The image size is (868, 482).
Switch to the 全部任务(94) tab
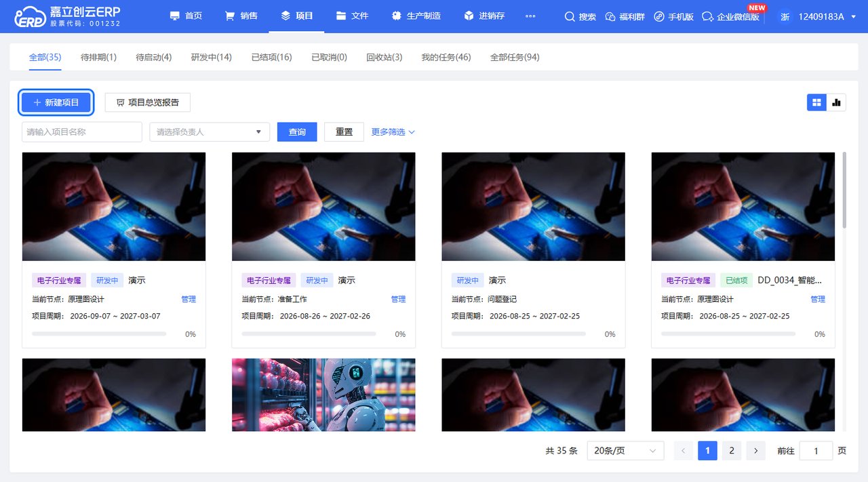[515, 58]
